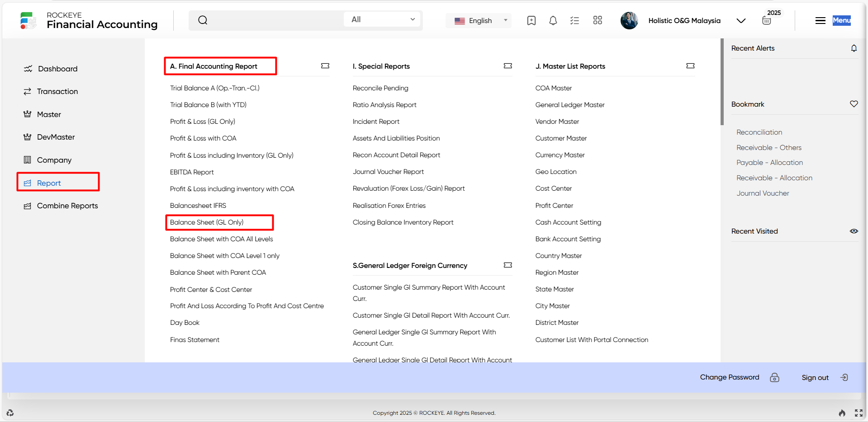Open Day Book report
868x422 pixels.
coord(185,323)
